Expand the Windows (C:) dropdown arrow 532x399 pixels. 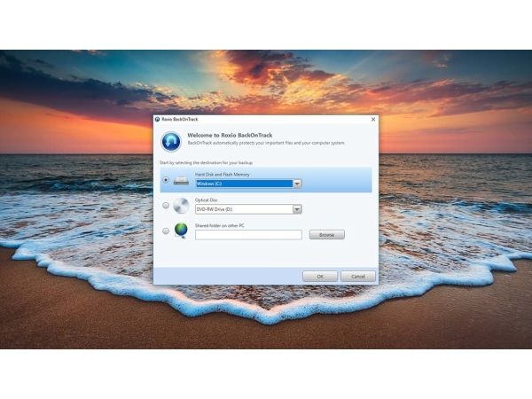(x=297, y=184)
